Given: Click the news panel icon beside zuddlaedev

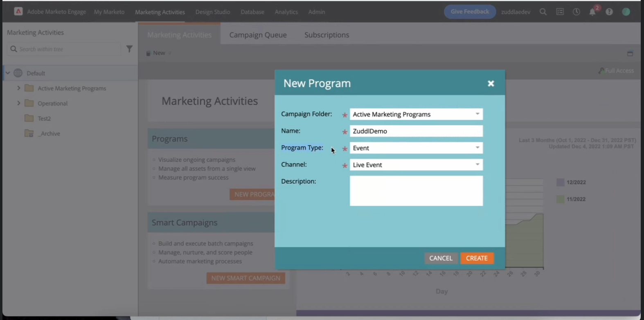Looking at the screenshot, I should coord(560,12).
